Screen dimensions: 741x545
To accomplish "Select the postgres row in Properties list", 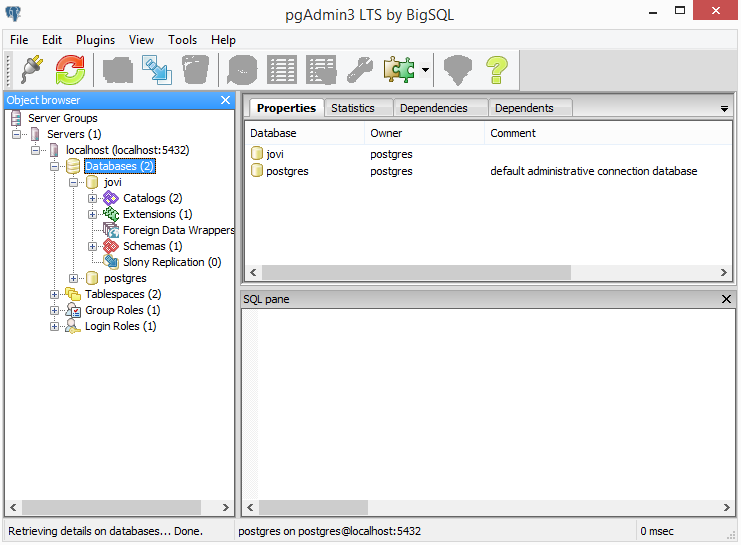I will (287, 171).
